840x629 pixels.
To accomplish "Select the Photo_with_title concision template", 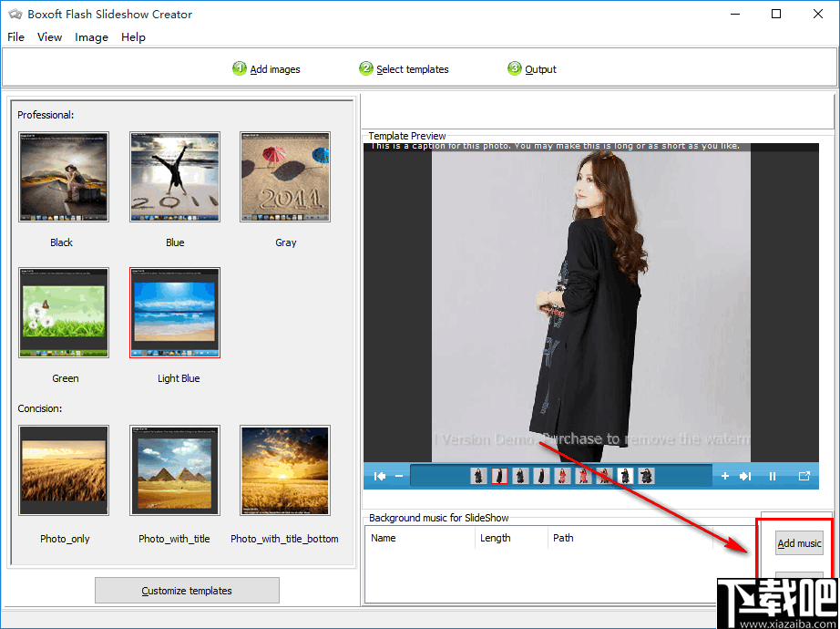I will (174, 470).
